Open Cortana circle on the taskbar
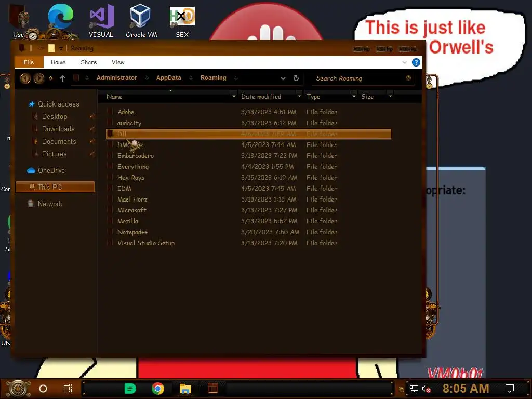The height and width of the screenshot is (399, 532). click(43, 389)
